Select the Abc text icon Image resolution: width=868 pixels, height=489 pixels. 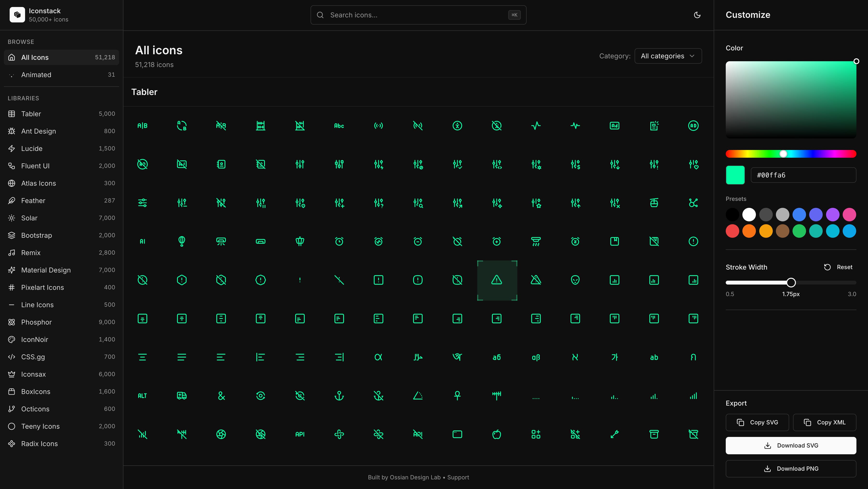tap(339, 126)
